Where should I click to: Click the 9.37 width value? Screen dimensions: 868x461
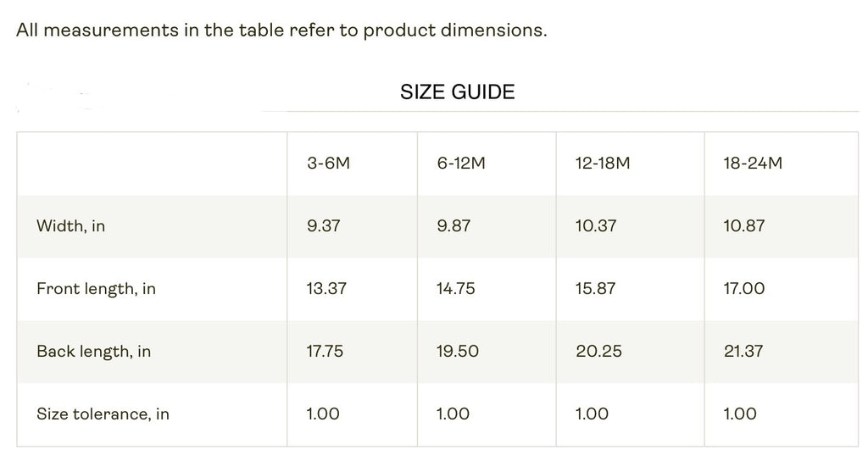click(x=324, y=226)
